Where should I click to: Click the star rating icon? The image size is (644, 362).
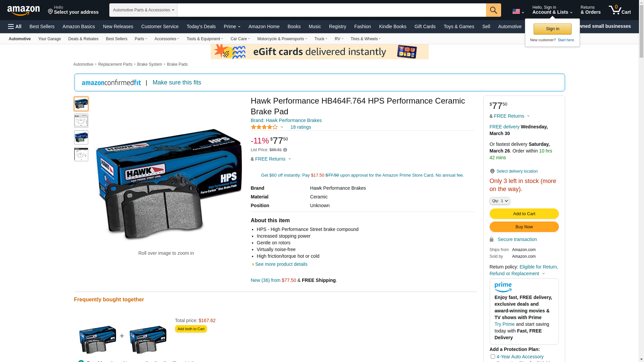[x=265, y=127]
